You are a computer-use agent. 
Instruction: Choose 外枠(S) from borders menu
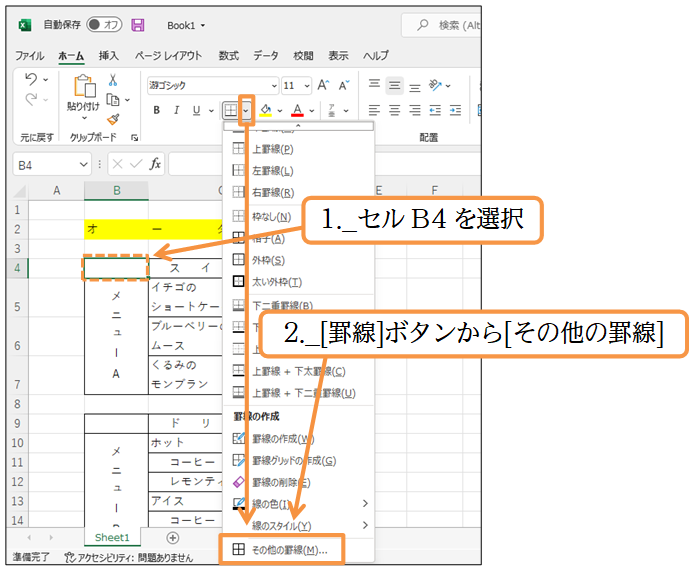tap(298, 260)
